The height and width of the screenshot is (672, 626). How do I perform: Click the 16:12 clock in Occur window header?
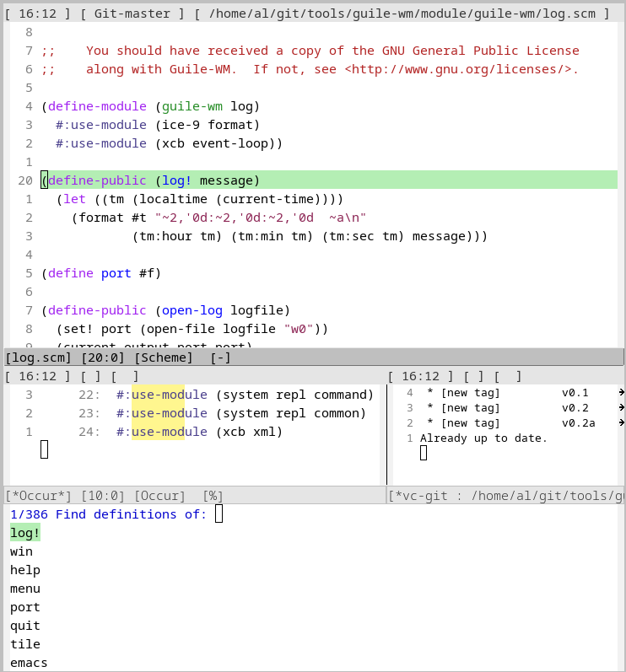coord(38,376)
